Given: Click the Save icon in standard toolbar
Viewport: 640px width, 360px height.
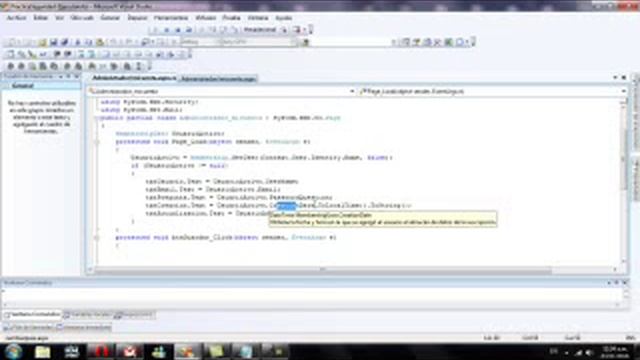Looking at the screenshot, I should (x=53, y=42).
